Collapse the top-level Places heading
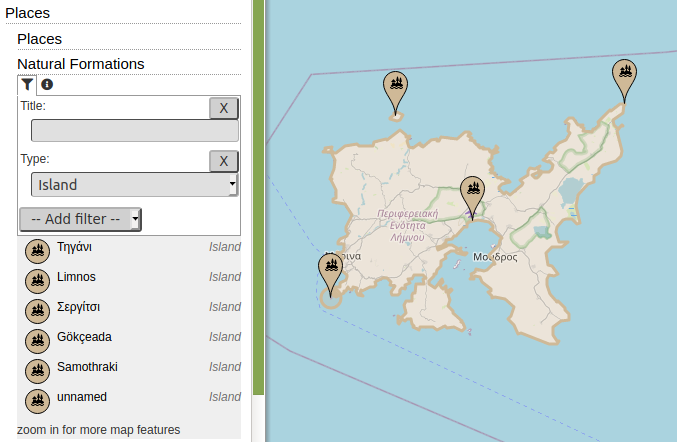The image size is (677, 442). pyautogui.click(x=28, y=13)
